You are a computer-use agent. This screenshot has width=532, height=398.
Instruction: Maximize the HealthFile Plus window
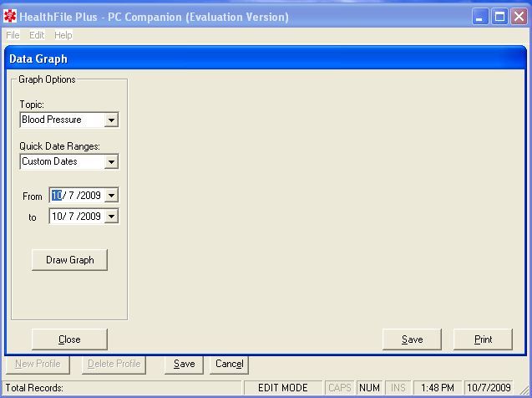[499, 16]
